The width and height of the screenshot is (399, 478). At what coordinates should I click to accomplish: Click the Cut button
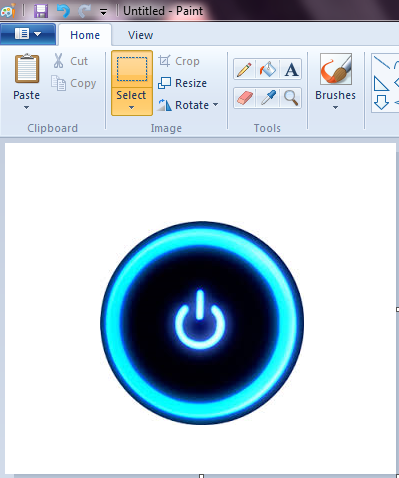(x=70, y=61)
